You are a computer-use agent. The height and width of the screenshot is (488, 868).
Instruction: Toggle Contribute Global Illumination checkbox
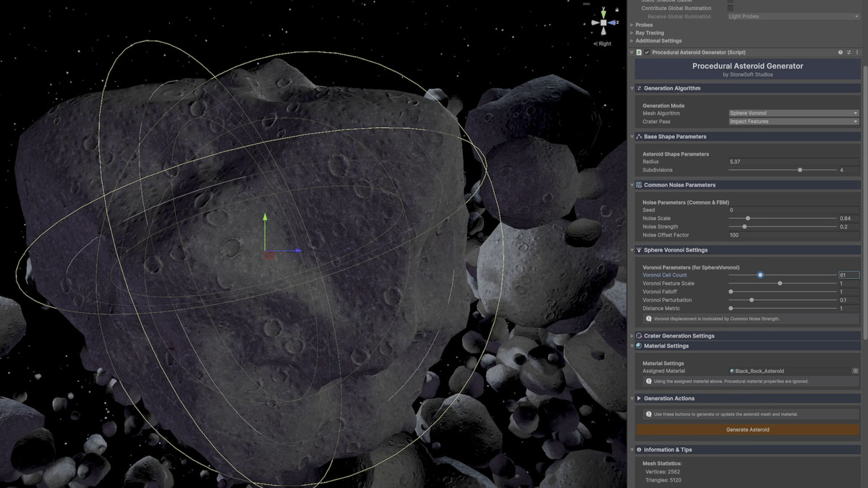click(731, 8)
